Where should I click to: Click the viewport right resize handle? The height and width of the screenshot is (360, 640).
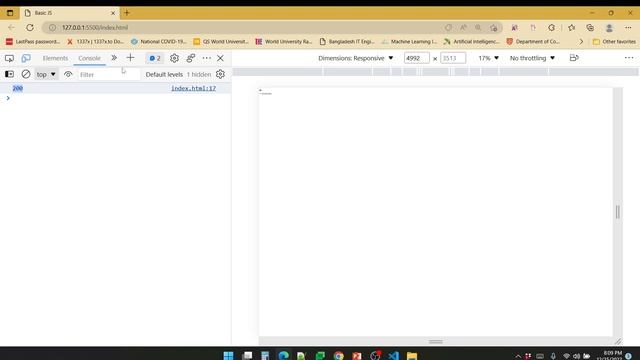tap(618, 212)
